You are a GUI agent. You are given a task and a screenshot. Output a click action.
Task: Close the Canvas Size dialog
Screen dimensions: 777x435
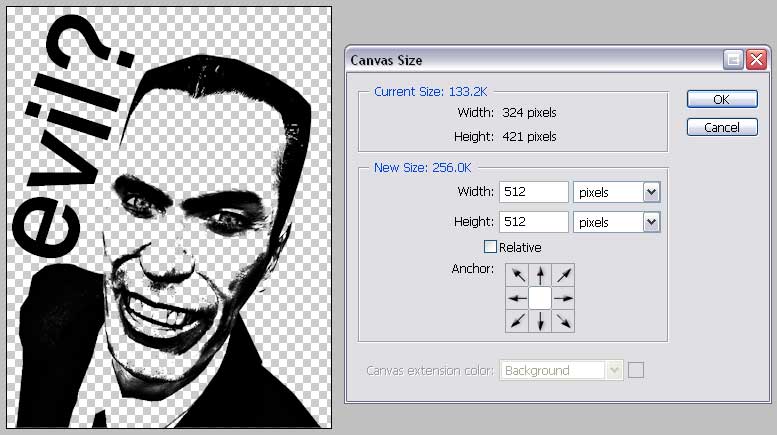pos(756,60)
